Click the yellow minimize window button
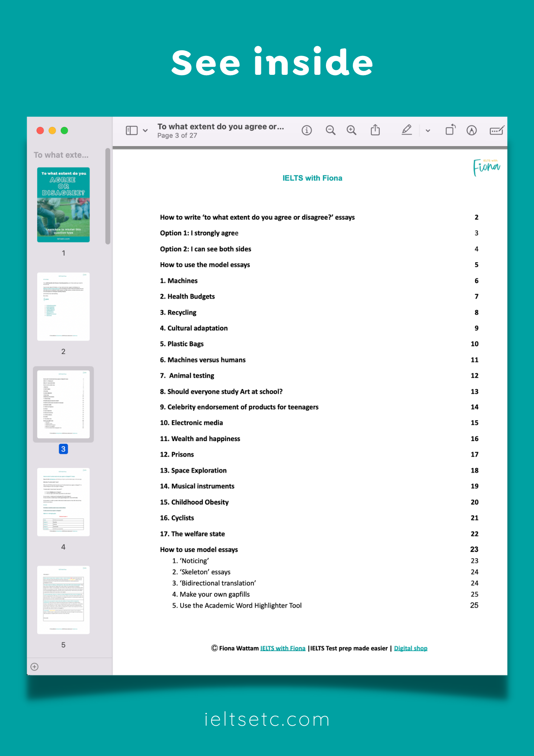The width and height of the screenshot is (534, 756). [x=52, y=130]
